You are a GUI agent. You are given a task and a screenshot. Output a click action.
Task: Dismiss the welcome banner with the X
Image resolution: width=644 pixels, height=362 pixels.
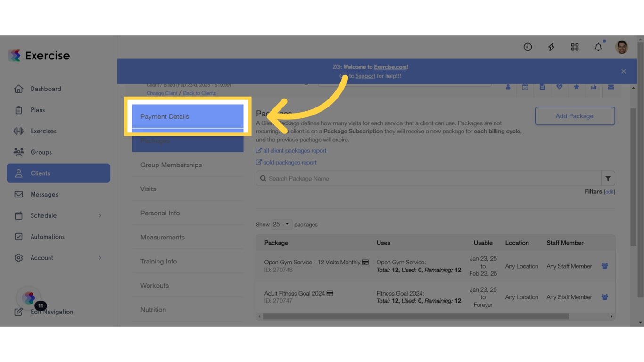pos(623,71)
